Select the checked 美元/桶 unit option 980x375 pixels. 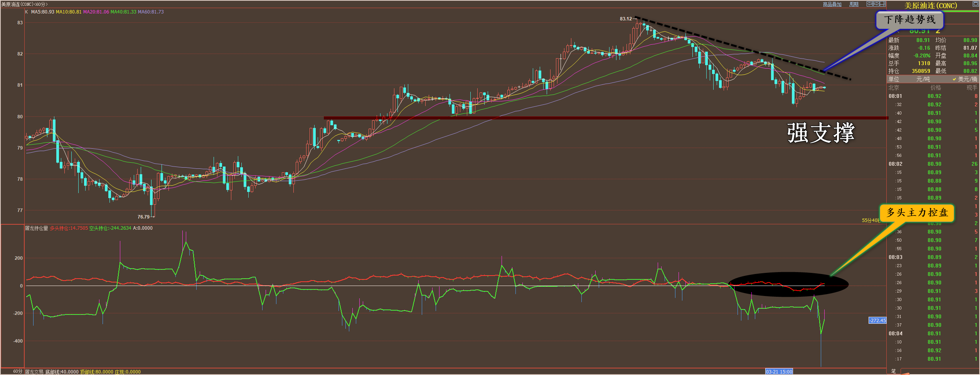965,79
